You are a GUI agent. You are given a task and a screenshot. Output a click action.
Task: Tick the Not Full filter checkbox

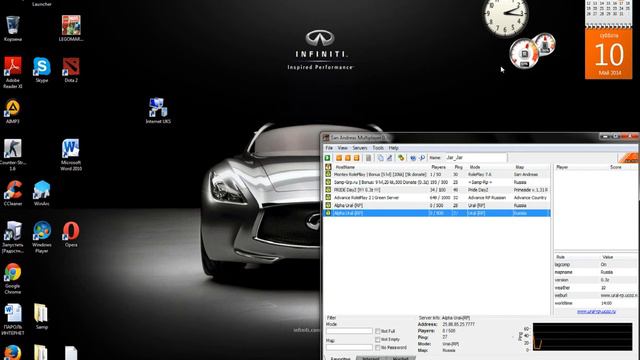[378, 331]
